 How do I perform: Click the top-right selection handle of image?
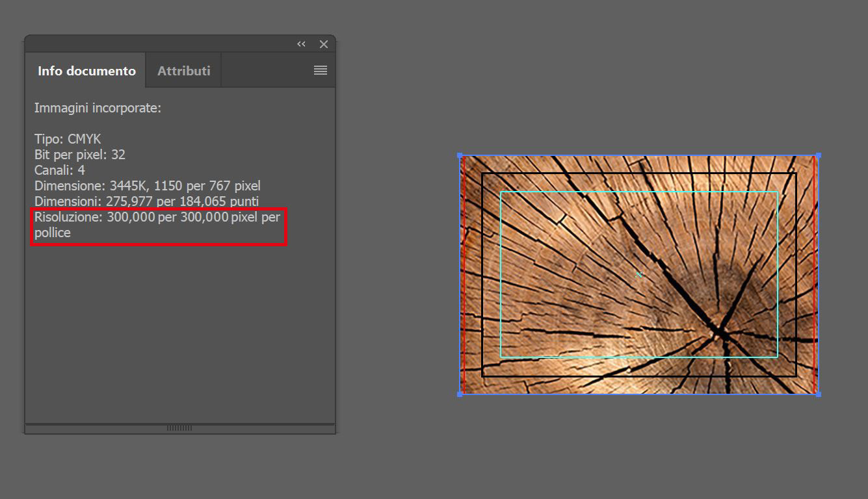818,156
